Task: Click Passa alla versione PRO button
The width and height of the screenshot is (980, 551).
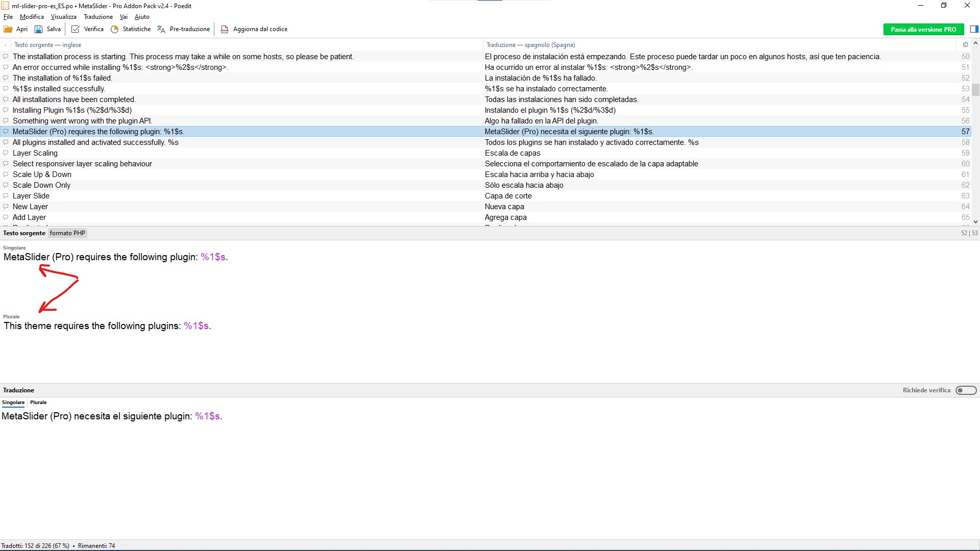Action: [x=923, y=29]
